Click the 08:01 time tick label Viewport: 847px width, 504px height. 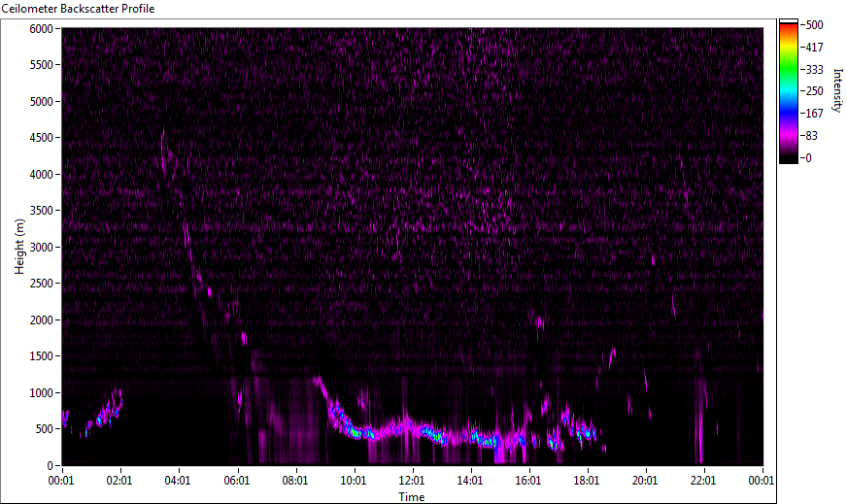point(295,481)
